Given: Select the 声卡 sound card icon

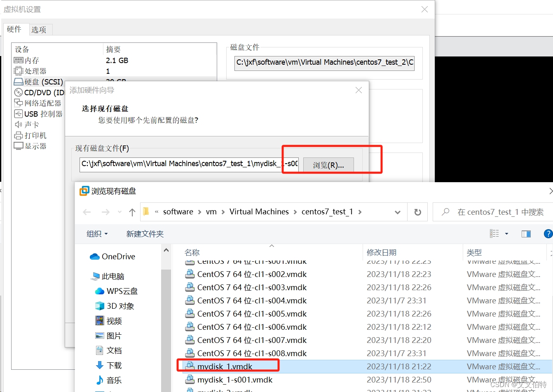Looking at the screenshot, I should point(19,124).
